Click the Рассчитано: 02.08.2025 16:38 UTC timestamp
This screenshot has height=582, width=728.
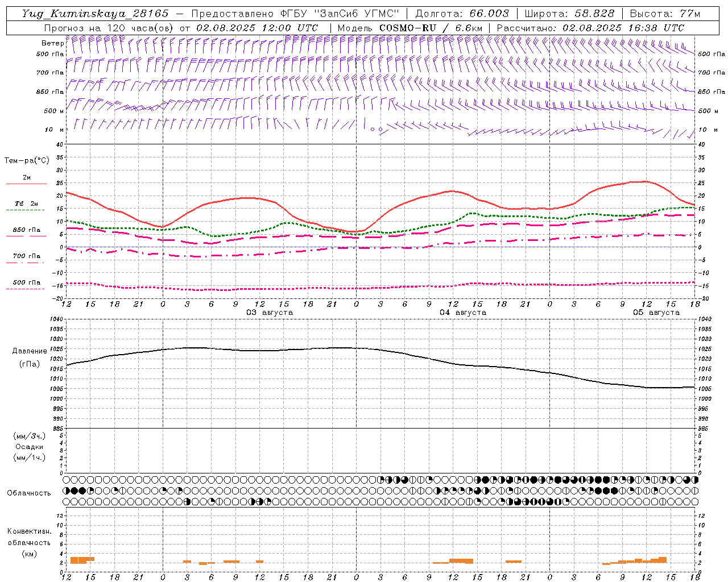590,28
